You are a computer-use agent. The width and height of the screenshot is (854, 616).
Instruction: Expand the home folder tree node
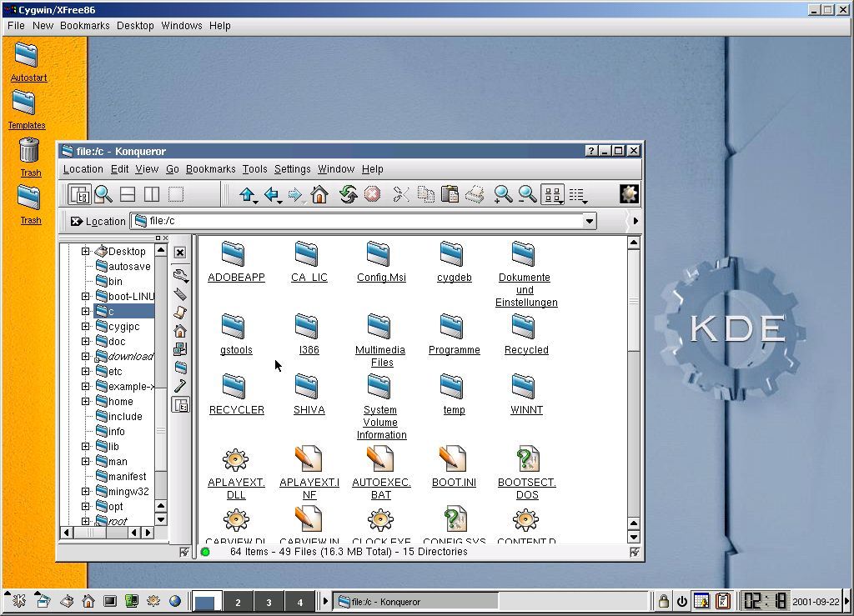[x=85, y=401]
